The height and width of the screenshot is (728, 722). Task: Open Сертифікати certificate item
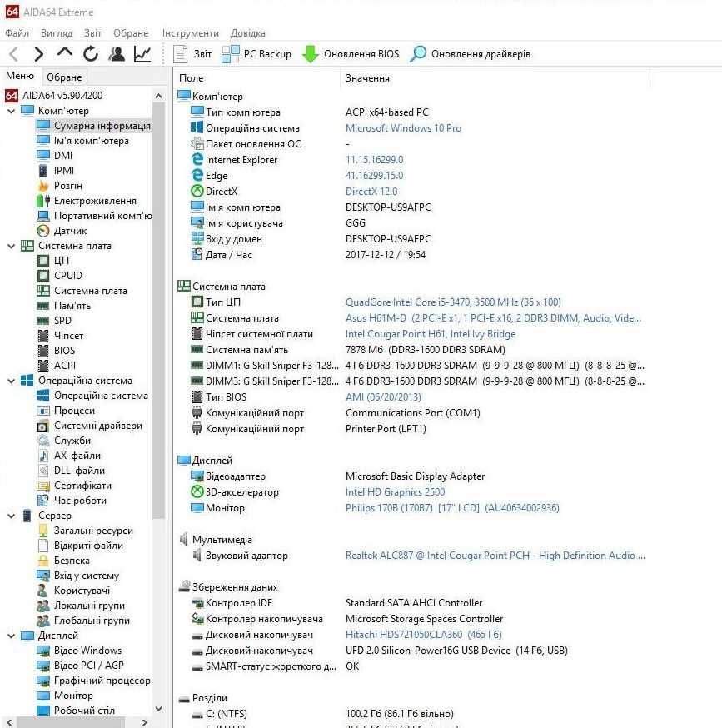pyautogui.click(x=74, y=486)
